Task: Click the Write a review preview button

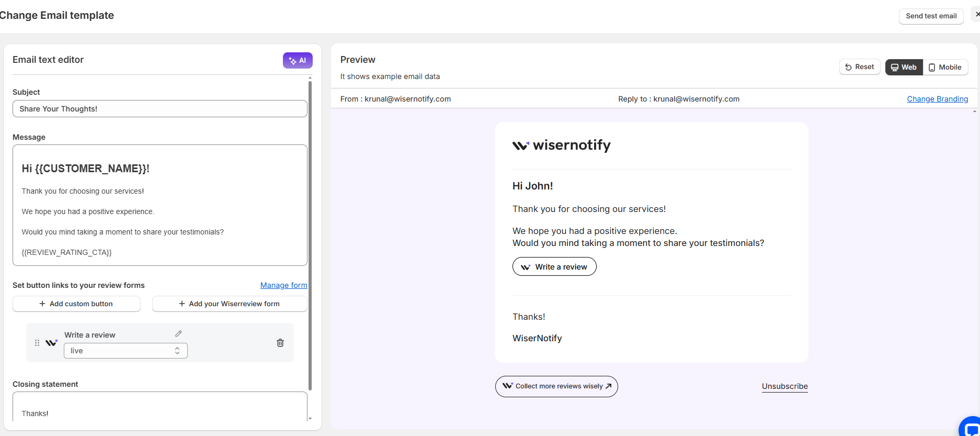Action: pos(554,267)
